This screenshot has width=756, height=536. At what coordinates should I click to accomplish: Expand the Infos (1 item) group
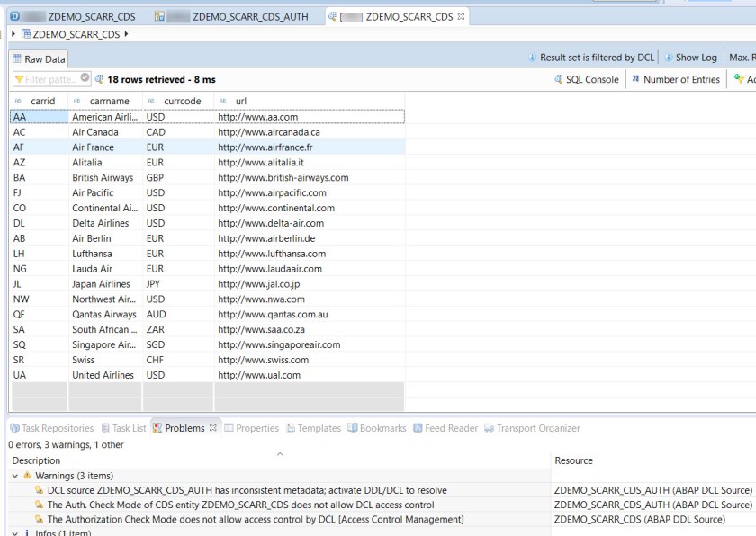coord(15,533)
